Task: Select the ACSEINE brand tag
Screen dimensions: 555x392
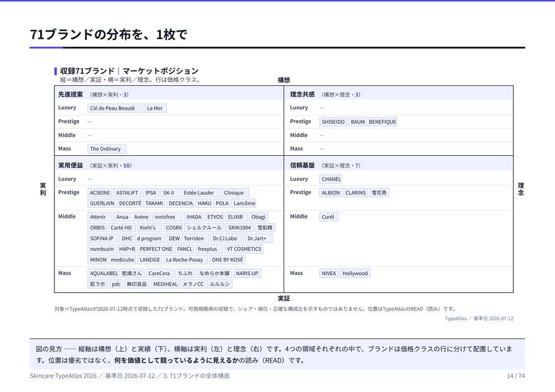Action: click(x=100, y=192)
